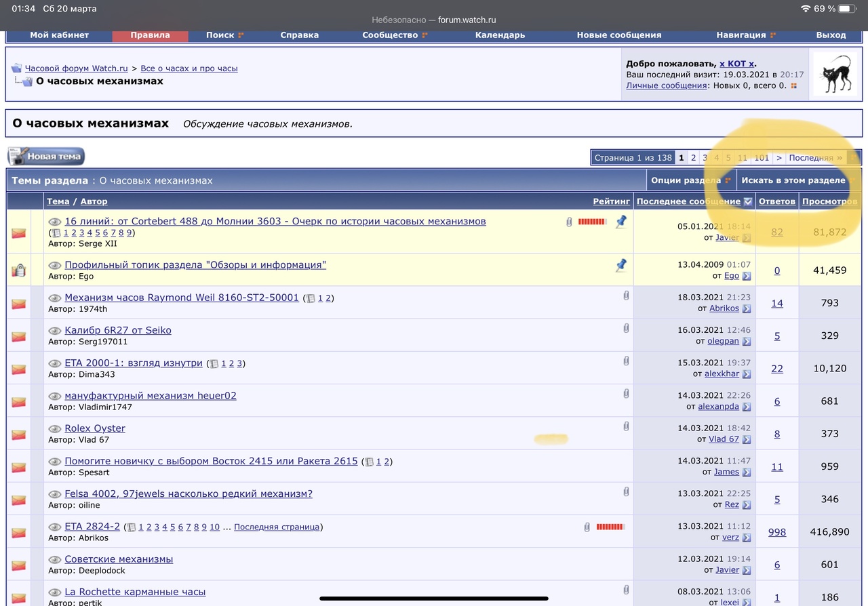
Task: Click envelope status icon for Калибр 6R27 thread
Action: tap(18, 336)
